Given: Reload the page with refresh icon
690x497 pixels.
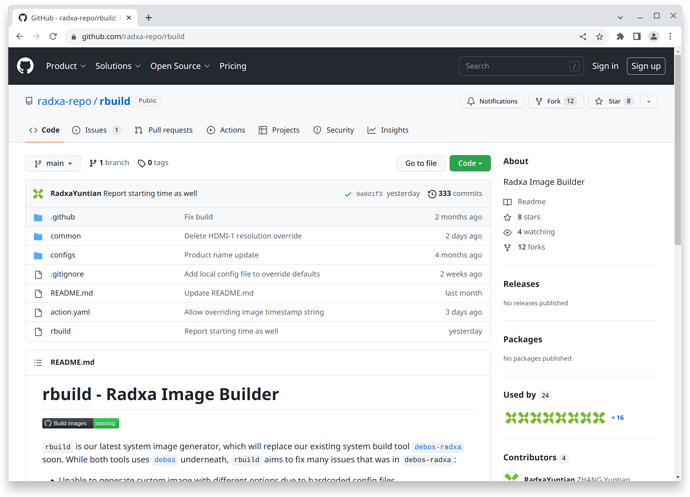Looking at the screenshot, I should click(53, 37).
